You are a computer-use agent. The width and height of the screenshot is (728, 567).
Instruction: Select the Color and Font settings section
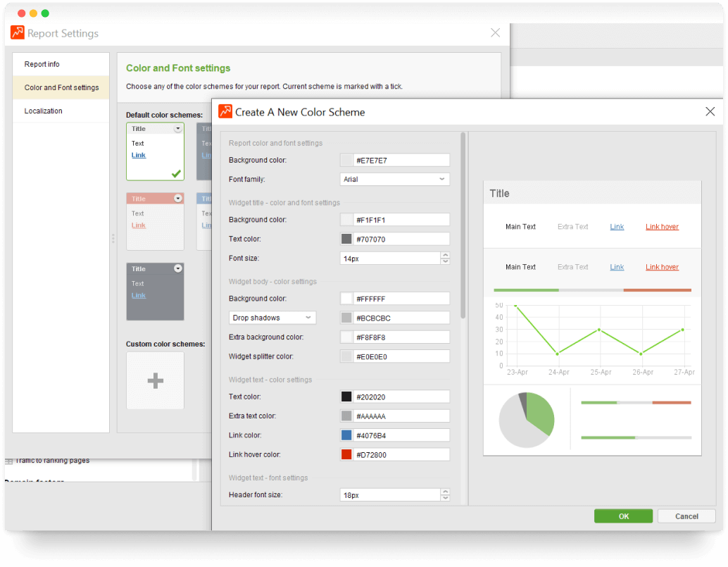coord(61,87)
